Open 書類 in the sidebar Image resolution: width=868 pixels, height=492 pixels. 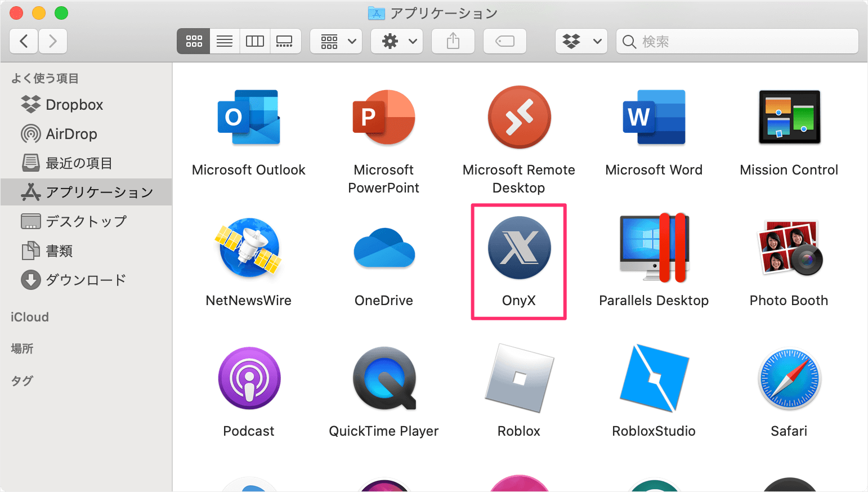pos(86,251)
